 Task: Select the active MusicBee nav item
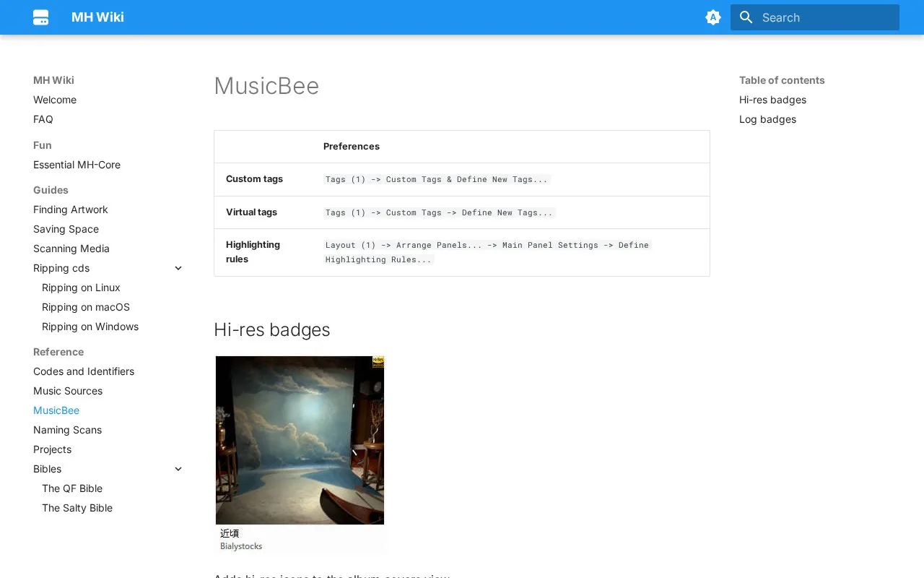(x=56, y=410)
